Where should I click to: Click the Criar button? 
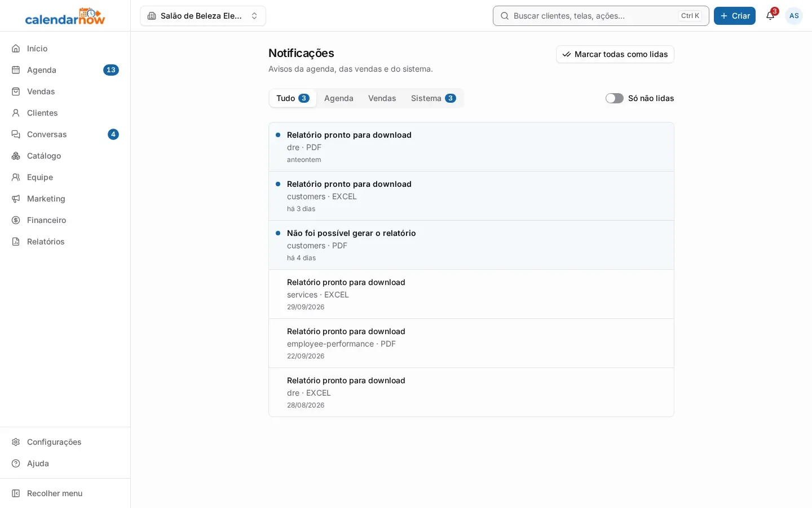735,16
